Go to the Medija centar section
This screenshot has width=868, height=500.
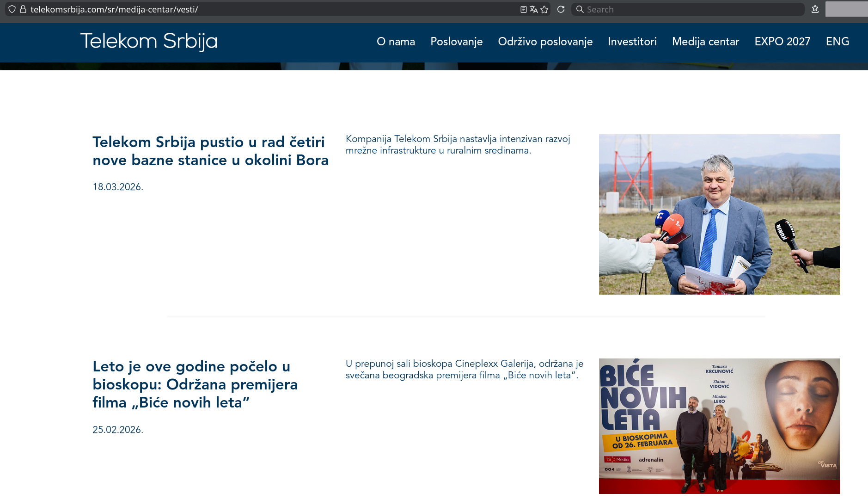[705, 42]
